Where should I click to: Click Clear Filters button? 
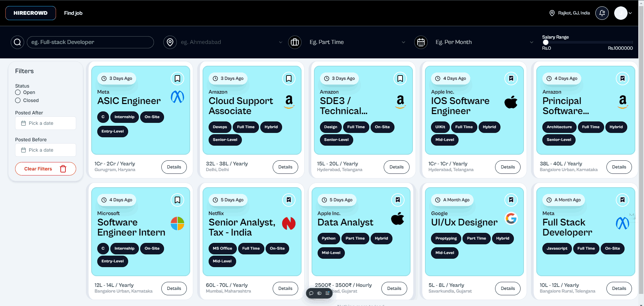46,169
